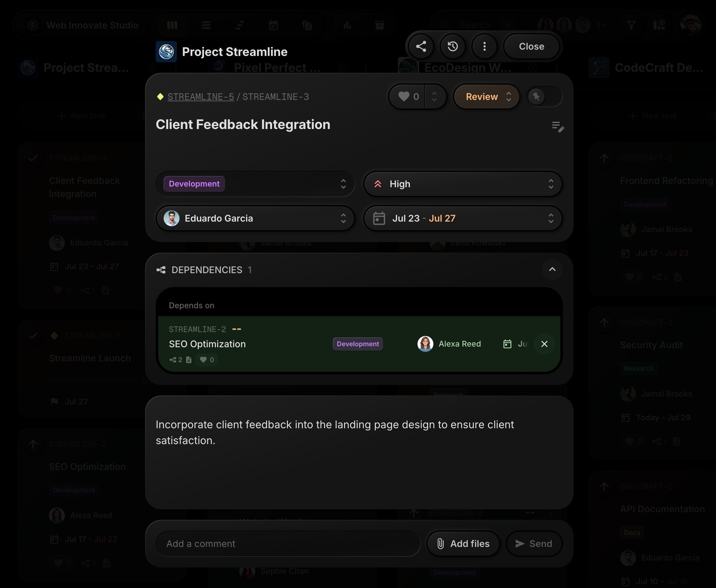Toggle check on background STREAMLINE-3 card
This screenshot has width=716, height=588.
coord(33,158)
